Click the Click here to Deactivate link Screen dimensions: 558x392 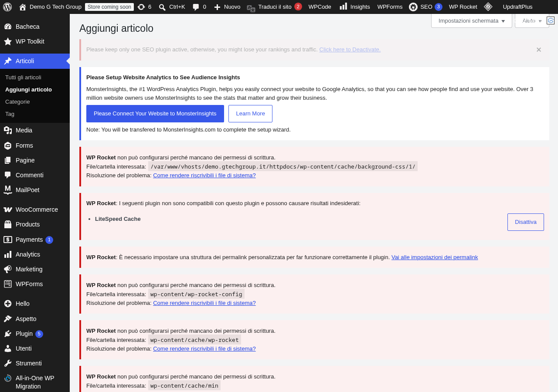[350, 50]
